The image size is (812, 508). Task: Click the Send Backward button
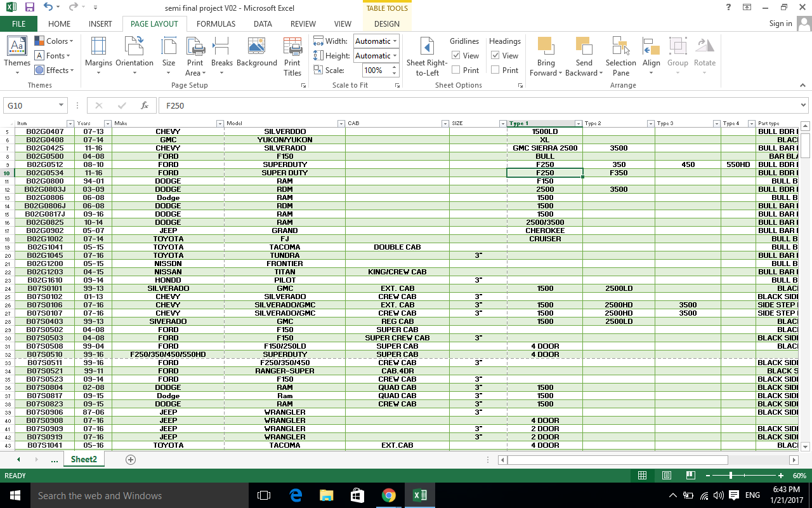tap(584, 56)
